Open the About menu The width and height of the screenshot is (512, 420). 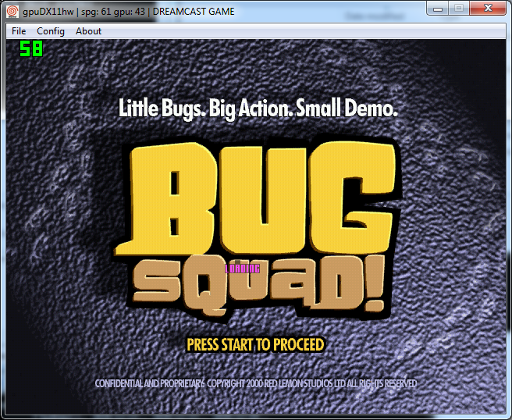coord(88,31)
